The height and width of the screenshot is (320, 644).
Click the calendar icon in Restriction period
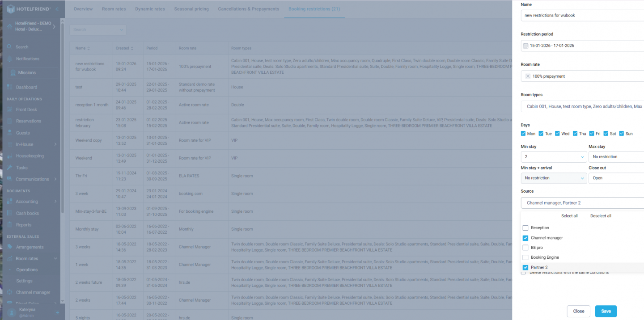pyautogui.click(x=525, y=46)
